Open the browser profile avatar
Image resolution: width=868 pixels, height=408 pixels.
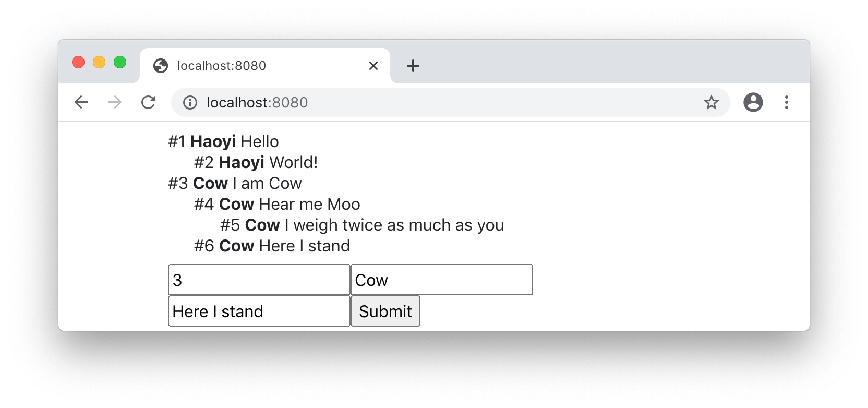[753, 102]
